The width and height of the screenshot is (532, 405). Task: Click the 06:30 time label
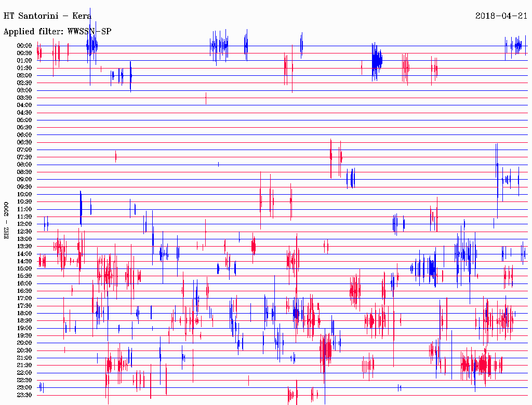click(24, 142)
